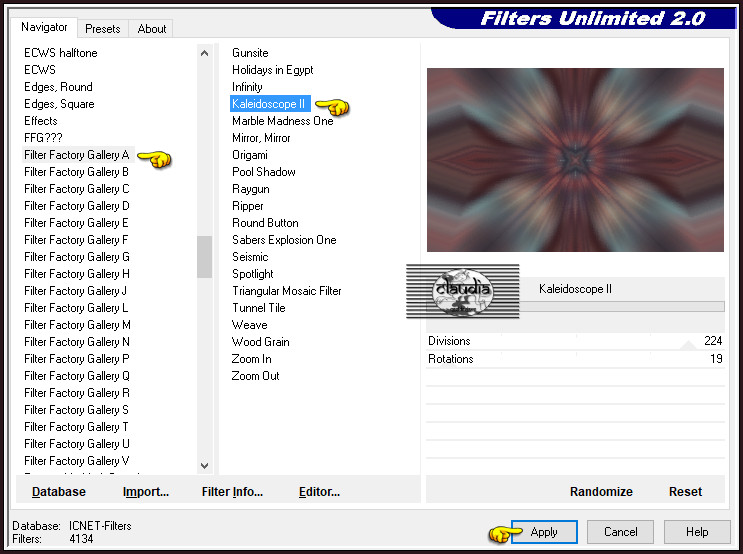Viewport: 743px width, 554px height.
Task: Select the Navigator tab
Action: pyautogui.click(x=44, y=27)
